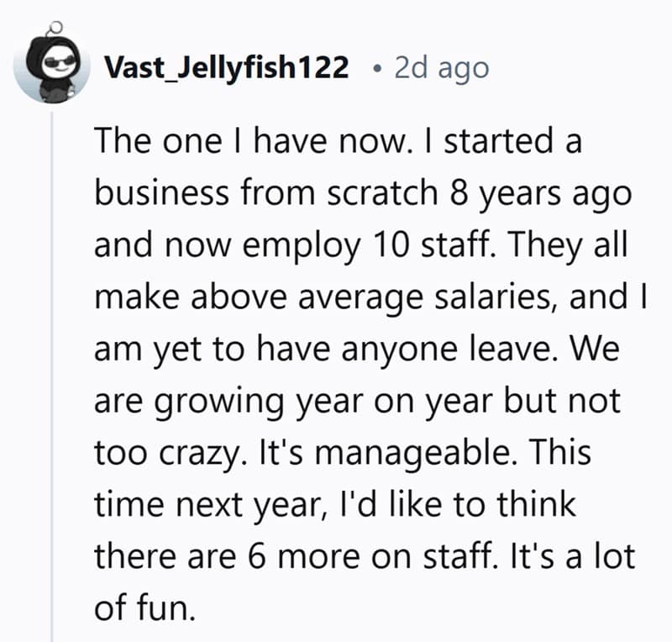
Task: Click the "2d ago" comment timestamp
Action: (441, 67)
